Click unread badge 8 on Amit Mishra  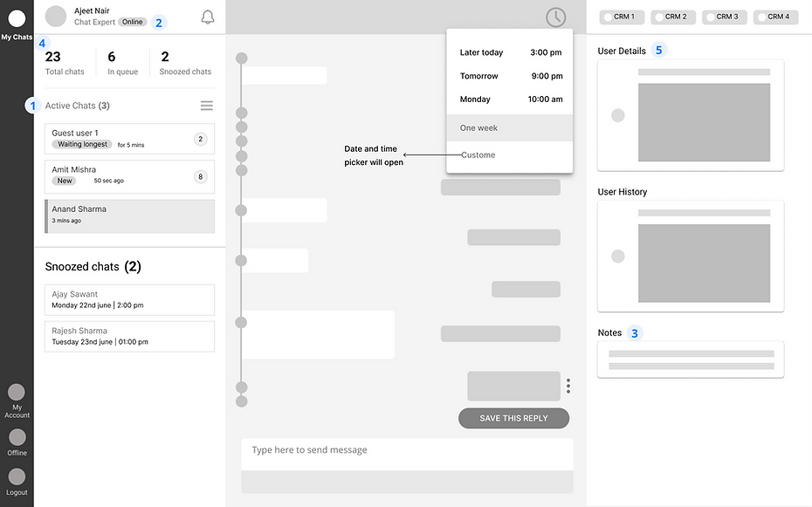201,176
